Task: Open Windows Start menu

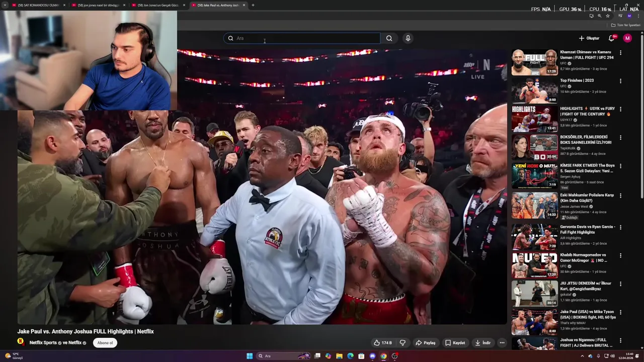Action: pos(250,356)
